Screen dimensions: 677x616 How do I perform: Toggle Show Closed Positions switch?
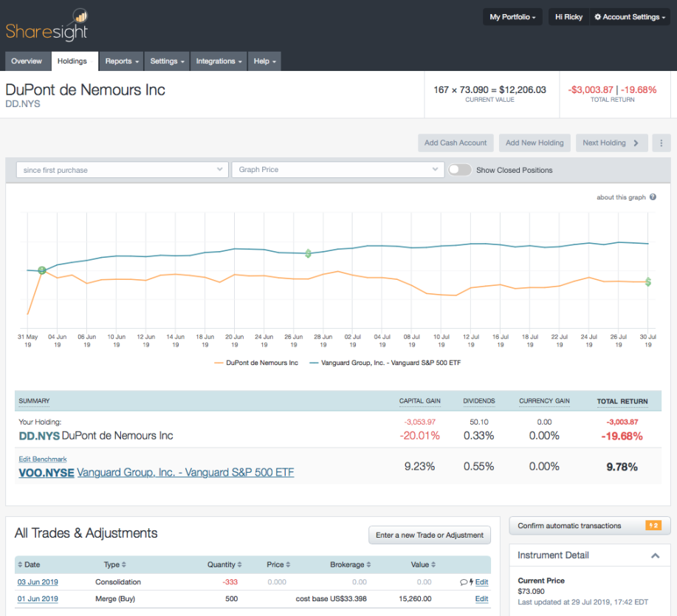[459, 170]
